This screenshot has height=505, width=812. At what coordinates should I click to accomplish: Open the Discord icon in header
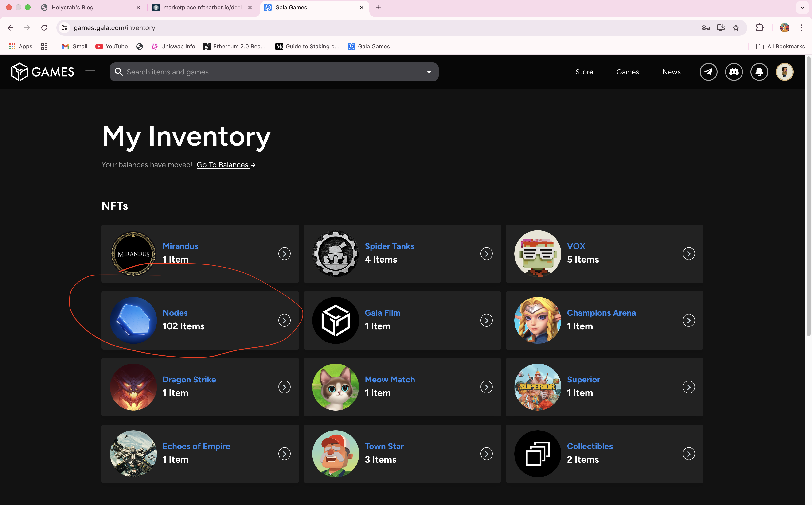click(x=734, y=72)
